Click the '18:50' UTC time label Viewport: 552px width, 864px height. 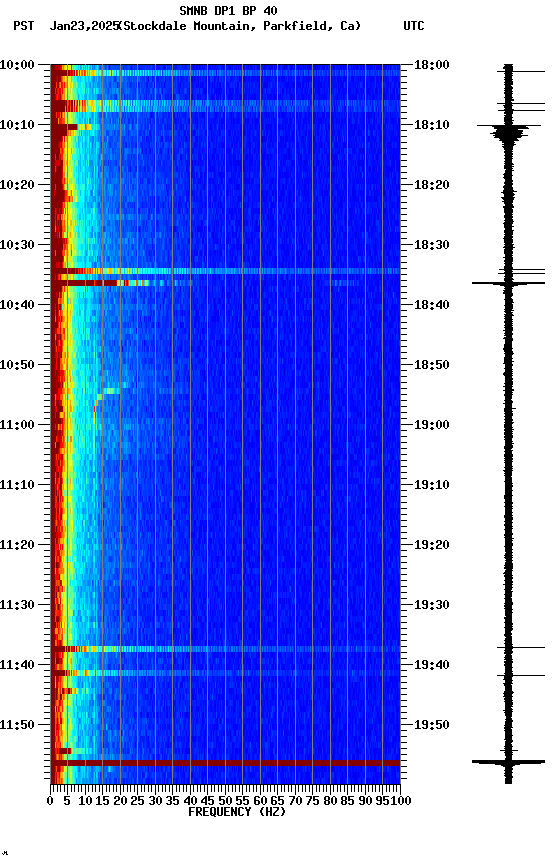tap(432, 365)
